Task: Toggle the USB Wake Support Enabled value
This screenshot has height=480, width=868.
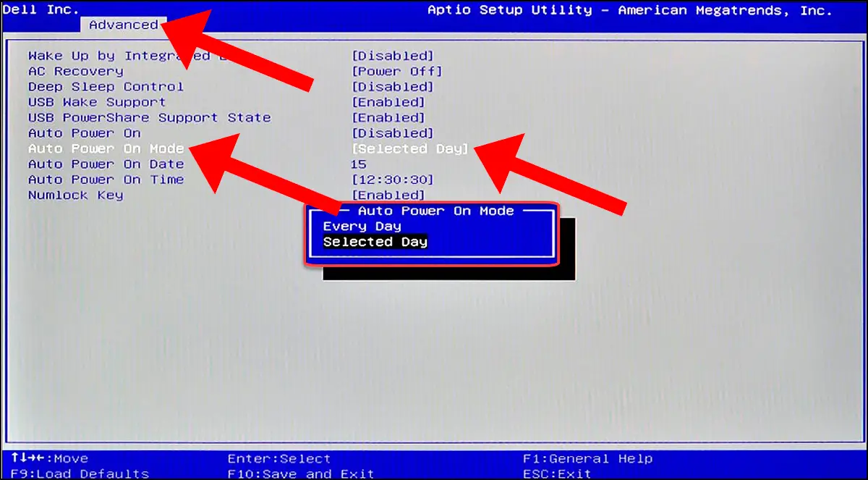Action: pyautogui.click(x=388, y=102)
